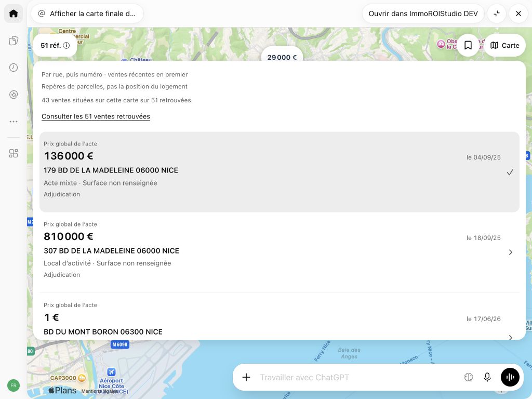532x399 pixels.
Task: Focus the 'Travailler avec ChatGPT' input field
Action: [x=358, y=377]
